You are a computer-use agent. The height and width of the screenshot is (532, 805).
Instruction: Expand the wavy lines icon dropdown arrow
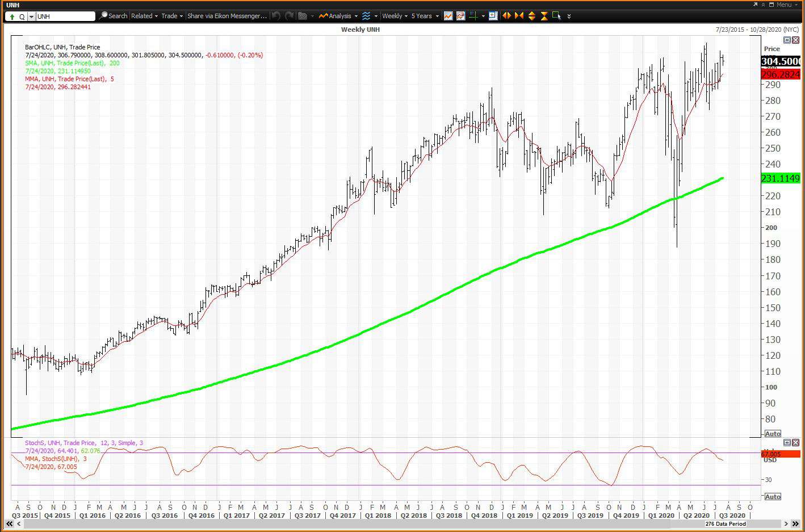pos(376,16)
